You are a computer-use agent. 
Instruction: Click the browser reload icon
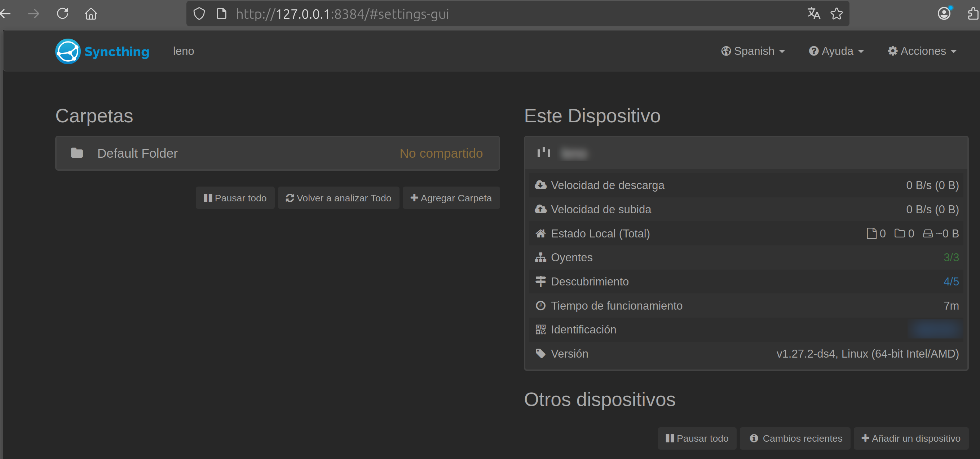pyautogui.click(x=62, y=14)
